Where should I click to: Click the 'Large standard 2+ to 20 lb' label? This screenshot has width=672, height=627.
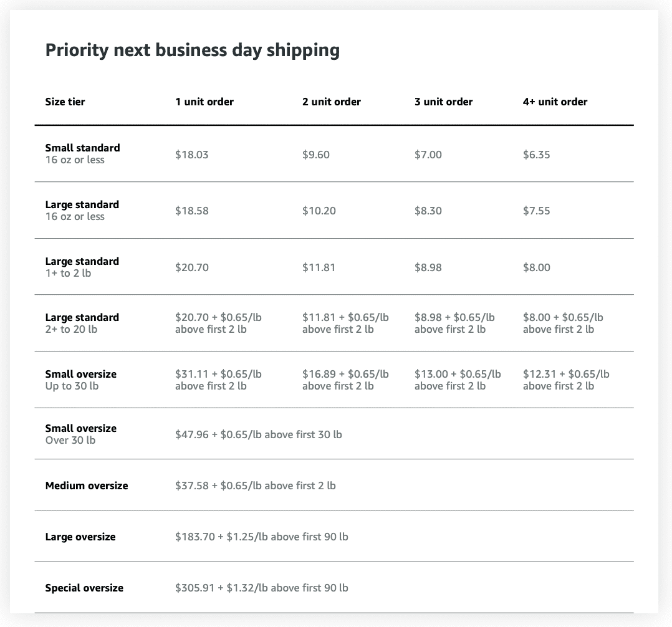(x=82, y=323)
